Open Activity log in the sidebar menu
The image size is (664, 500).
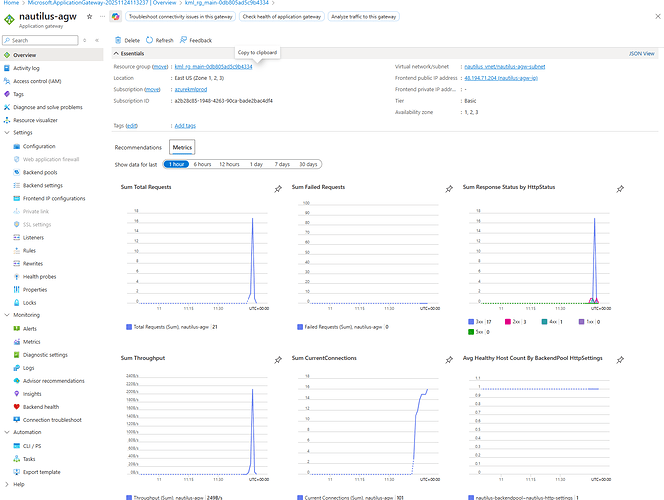(27, 68)
